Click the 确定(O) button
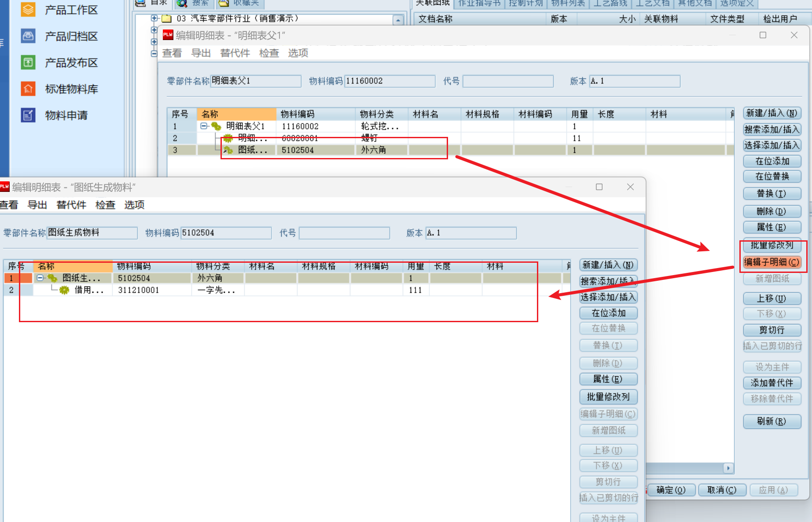 pos(671,490)
